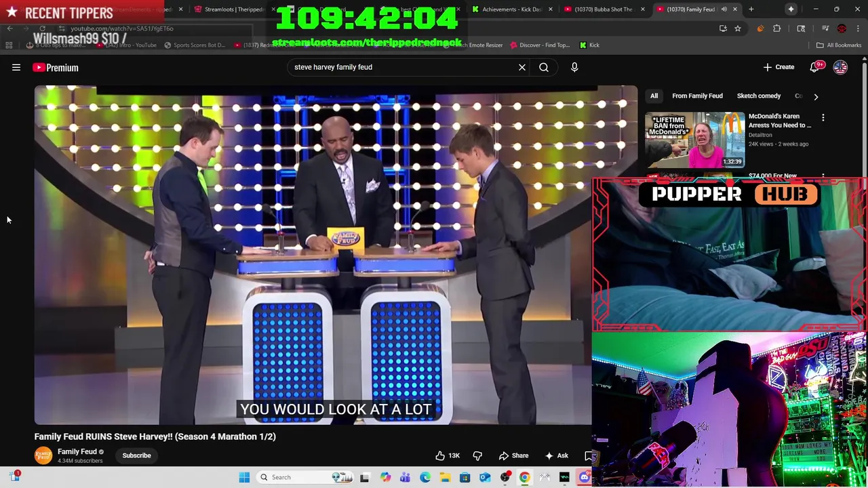Click the magnifier search button
The height and width of the screenshot is (488, 868).
point(544,67)
